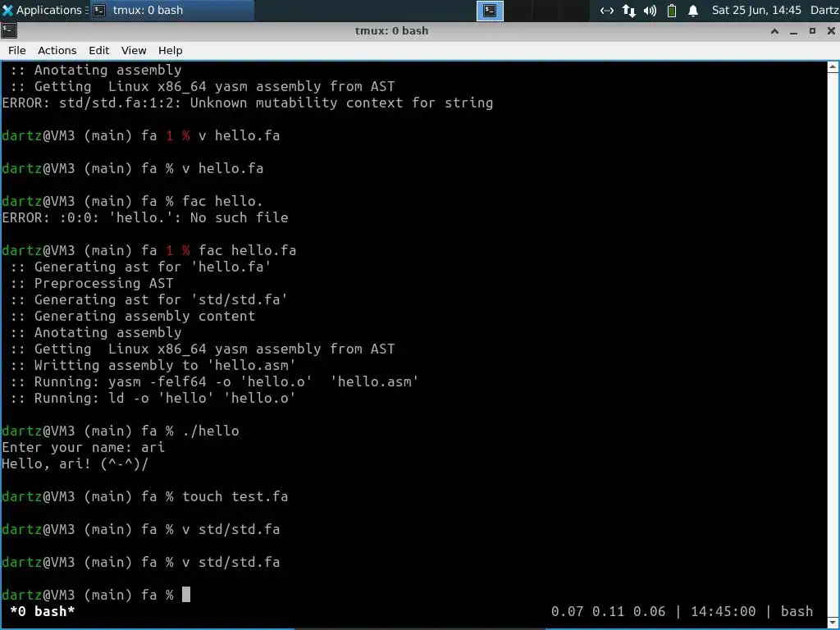Minimize the tmux terminal window
The height and width of the screenshot is (630, 840).
coord(793,31)
